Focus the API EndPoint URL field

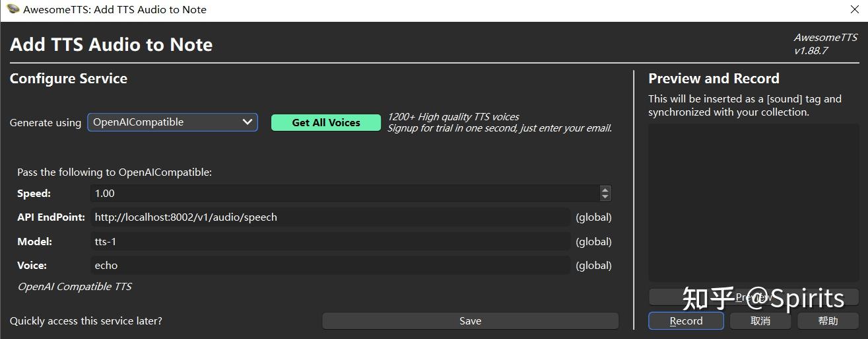point(330,217)
